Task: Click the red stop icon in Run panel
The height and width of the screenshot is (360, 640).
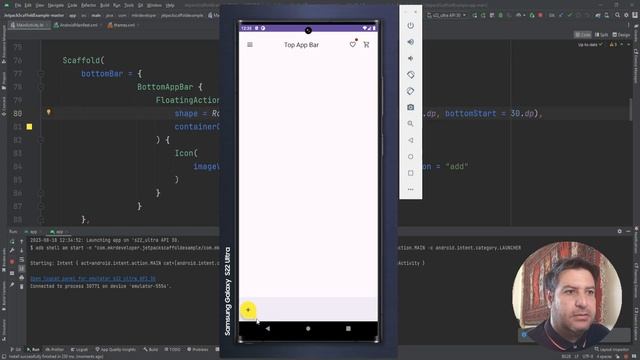Action: click(12, 261)
